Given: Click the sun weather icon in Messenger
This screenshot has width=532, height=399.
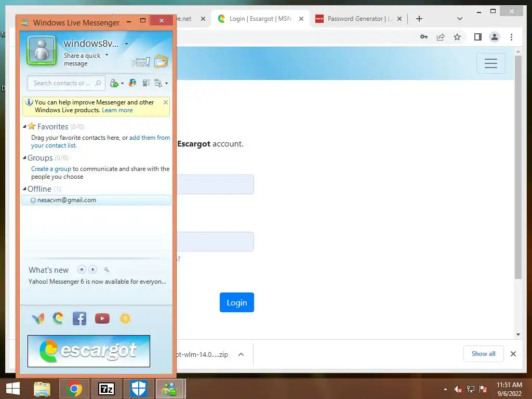Looking at the screenshot, I should click(x=125, y=318).
